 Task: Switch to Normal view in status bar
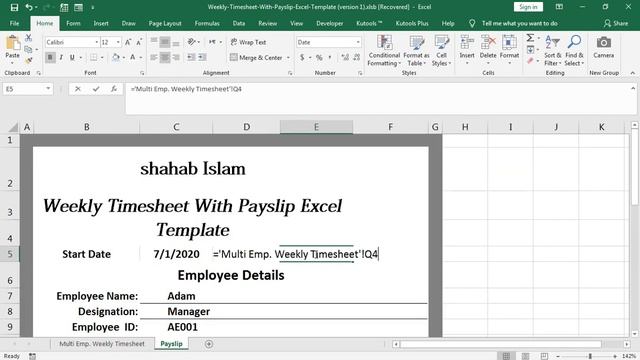(x=507, y=356)
